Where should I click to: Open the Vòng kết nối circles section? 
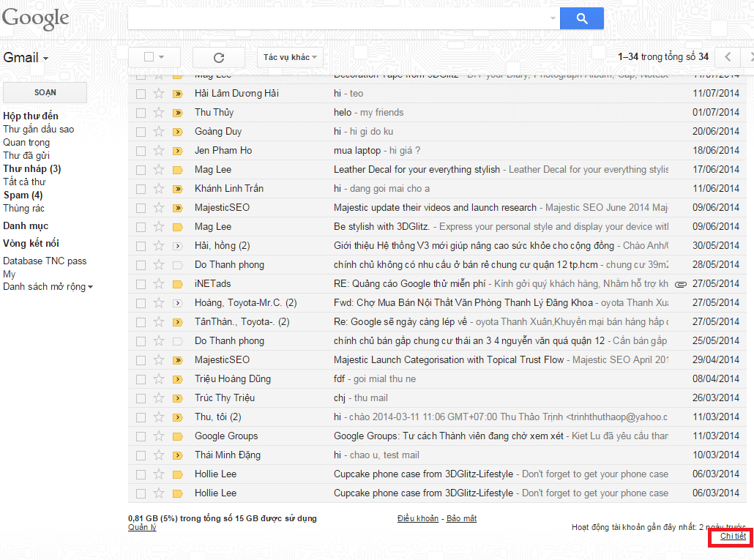pos(31,243)
